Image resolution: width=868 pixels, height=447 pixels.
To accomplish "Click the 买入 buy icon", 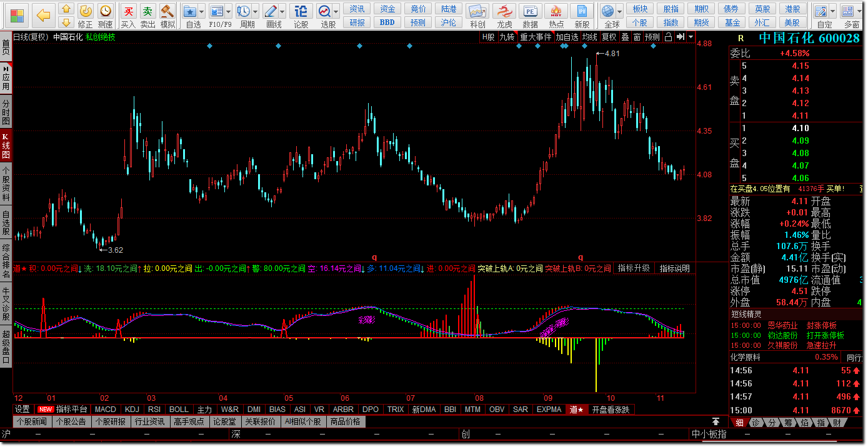I will [x=128, y=11].
